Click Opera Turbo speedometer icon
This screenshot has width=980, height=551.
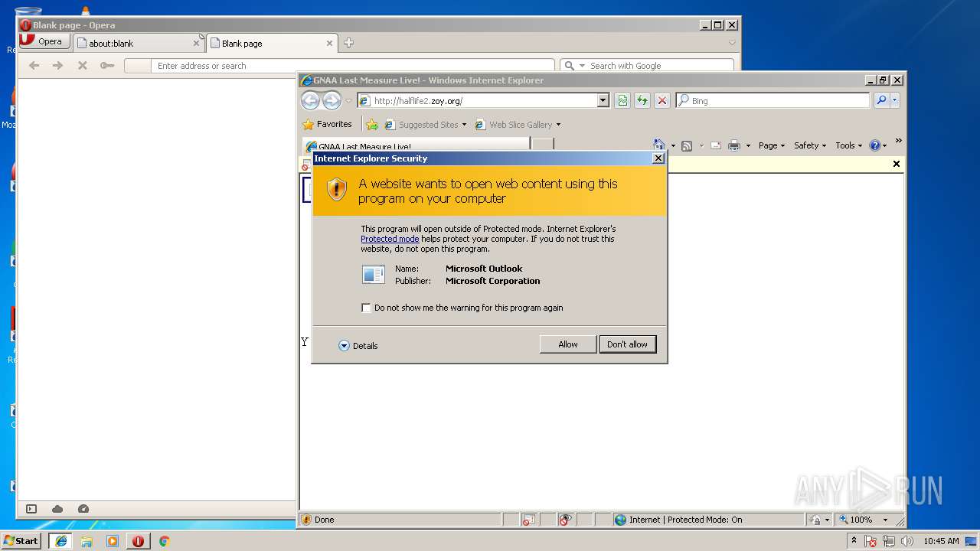(x=83, y=509)
